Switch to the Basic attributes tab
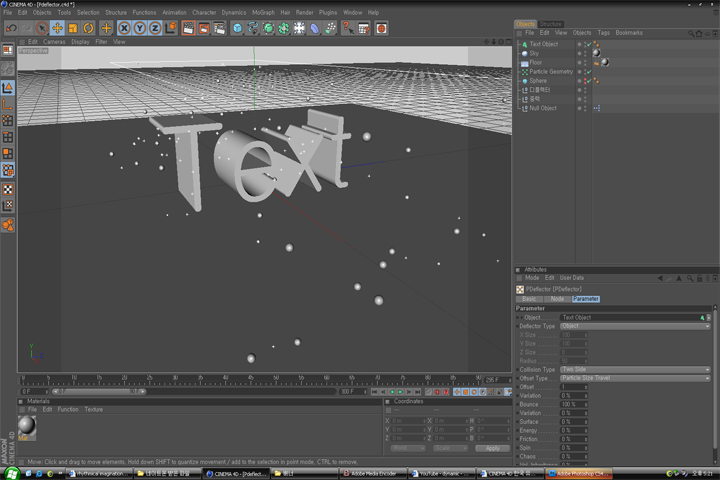The width and height of the screenshot is (720, 480). (529, 299)
